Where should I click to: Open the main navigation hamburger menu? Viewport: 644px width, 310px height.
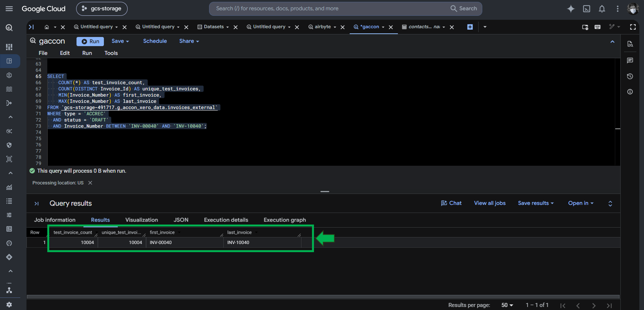tap(9, 9)
